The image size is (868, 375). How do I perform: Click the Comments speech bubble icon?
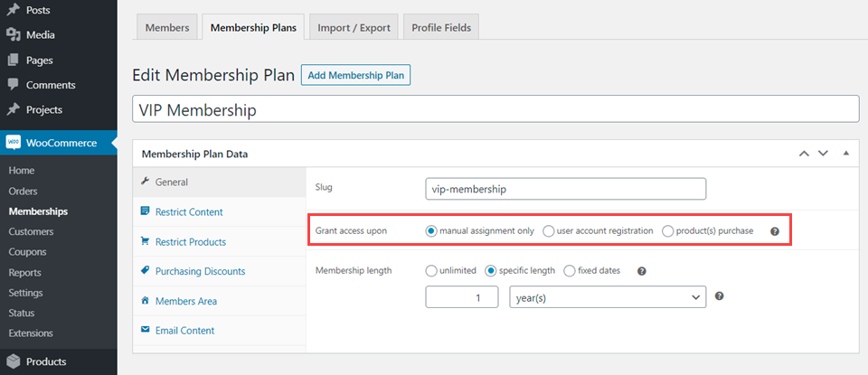(x=14, y=85)
